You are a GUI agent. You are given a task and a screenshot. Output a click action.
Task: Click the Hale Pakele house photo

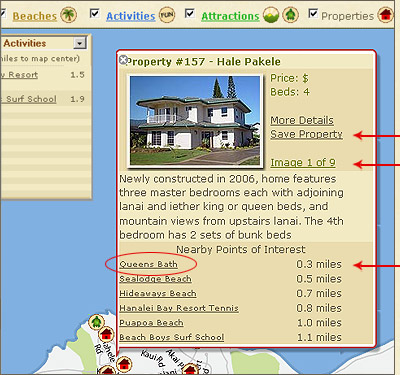[195, 120]
